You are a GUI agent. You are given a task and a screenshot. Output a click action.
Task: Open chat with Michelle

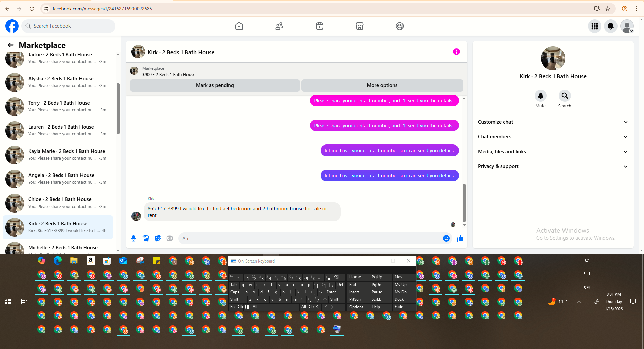tap(58, 247)
